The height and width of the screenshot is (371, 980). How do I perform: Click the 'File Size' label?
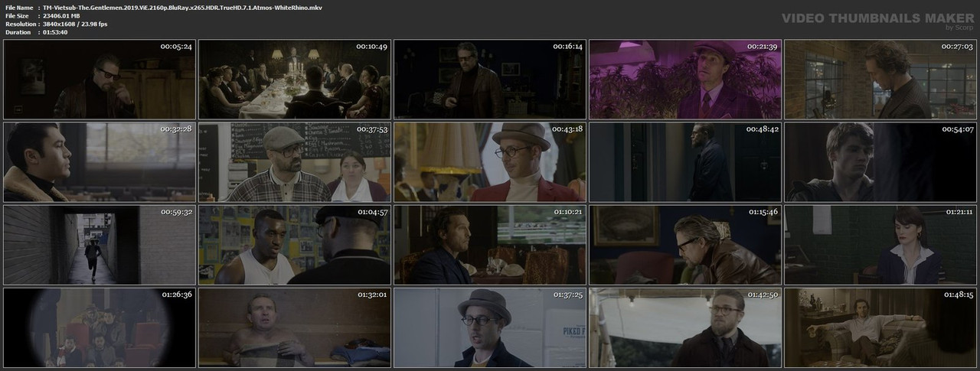pos(17,15)
